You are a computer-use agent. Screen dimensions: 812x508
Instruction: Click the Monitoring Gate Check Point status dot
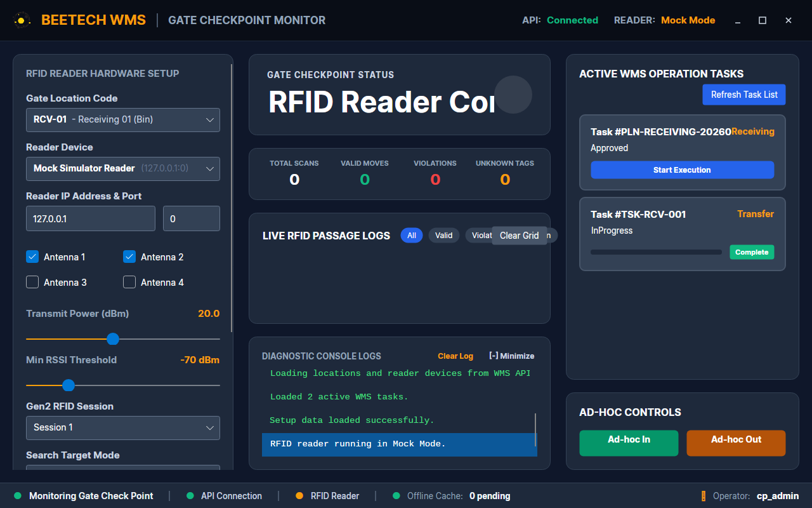(x=18, y=496)
